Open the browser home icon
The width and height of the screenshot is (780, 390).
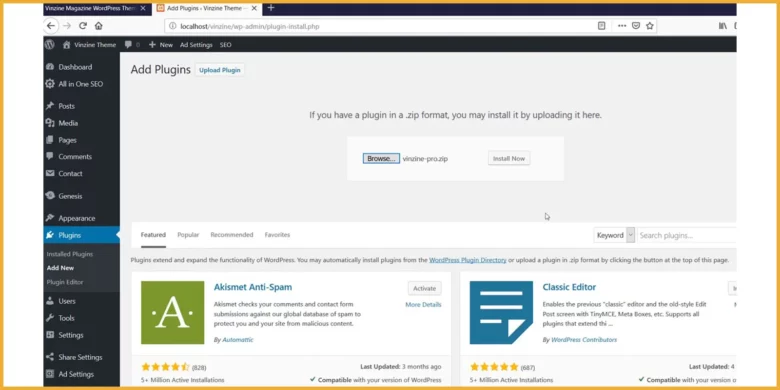[98, 26]
